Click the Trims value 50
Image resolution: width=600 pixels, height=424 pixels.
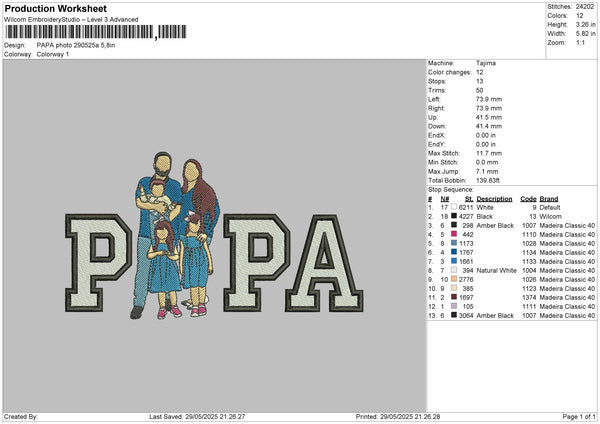(x=479, y=90)
